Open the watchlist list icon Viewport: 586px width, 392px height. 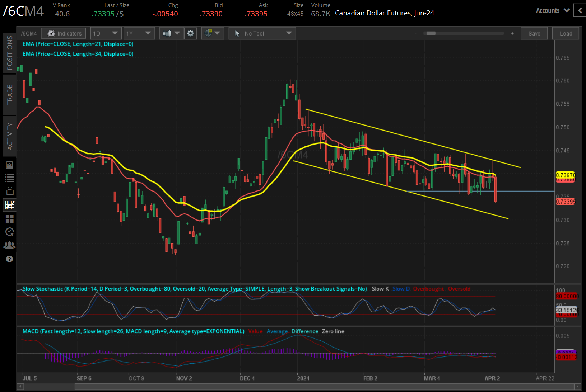pyautogui.click(x=10, y=178)
